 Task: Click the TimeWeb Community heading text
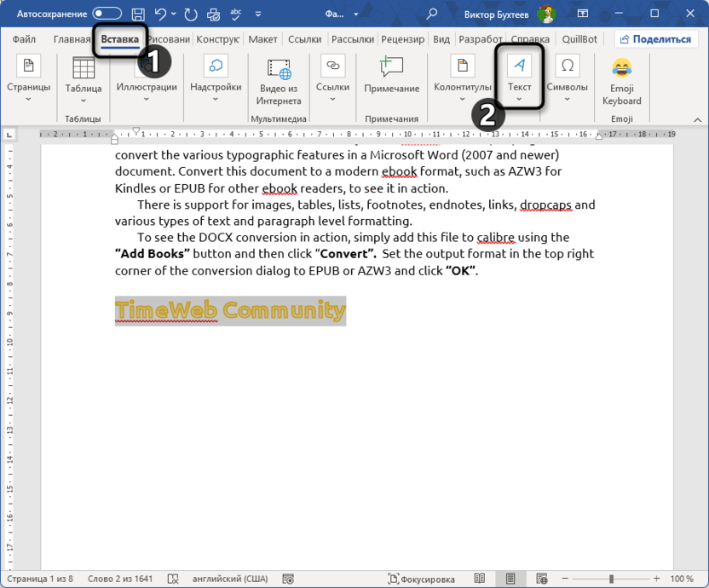tap(230, 311)
